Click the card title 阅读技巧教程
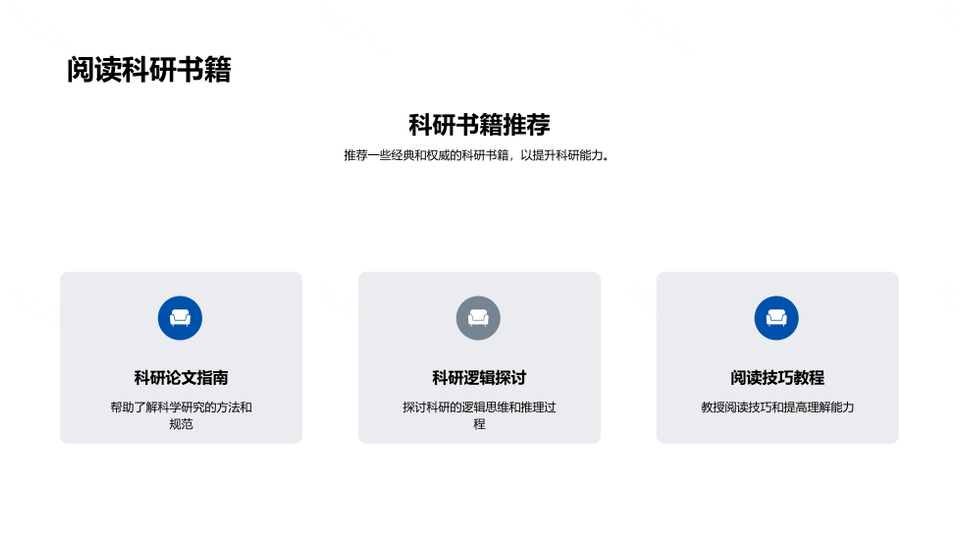 click(777, 378)
